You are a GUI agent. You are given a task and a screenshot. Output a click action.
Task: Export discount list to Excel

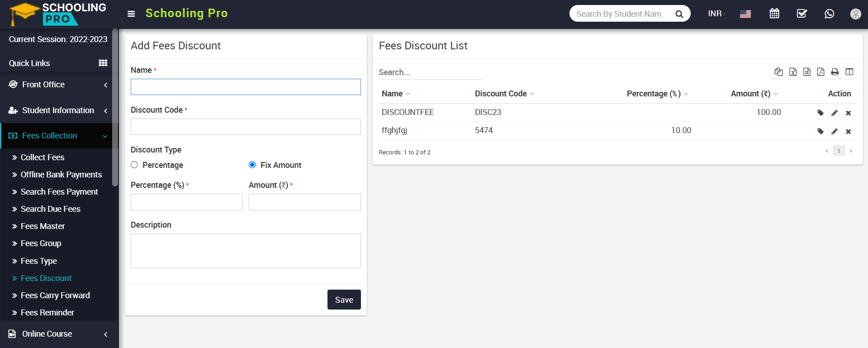click(793, 72)
